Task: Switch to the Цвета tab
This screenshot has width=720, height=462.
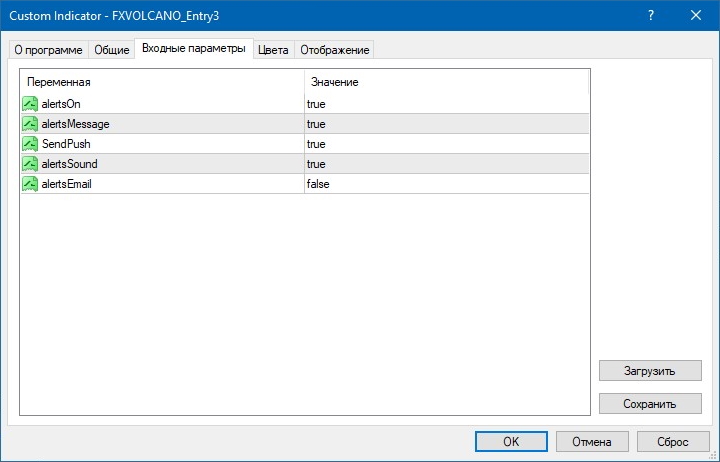Action: click(273, 50)
